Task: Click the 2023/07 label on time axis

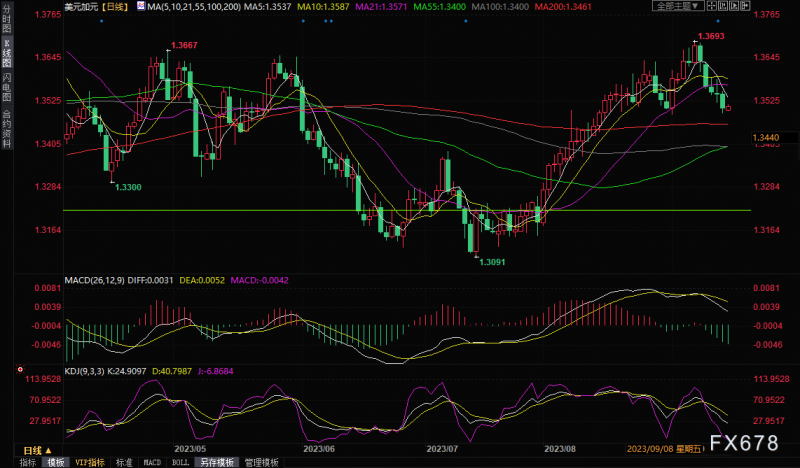Action: [442, 449]
